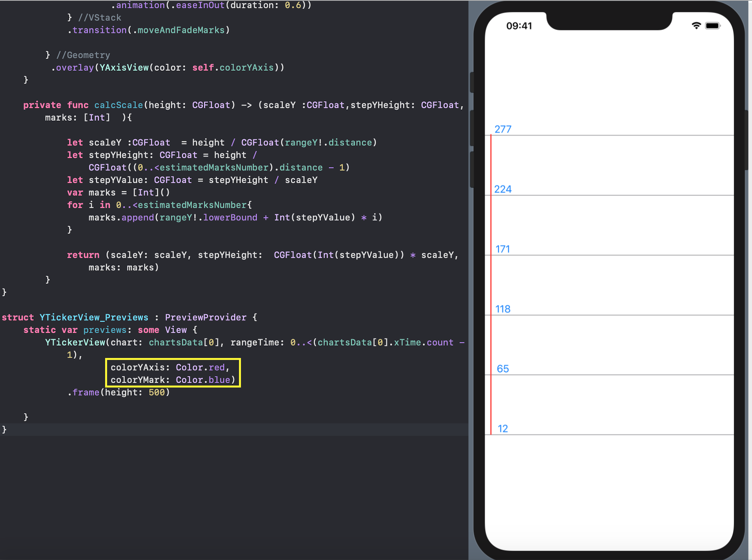Click the 65 axis value
752x560 pixels.
502,369
